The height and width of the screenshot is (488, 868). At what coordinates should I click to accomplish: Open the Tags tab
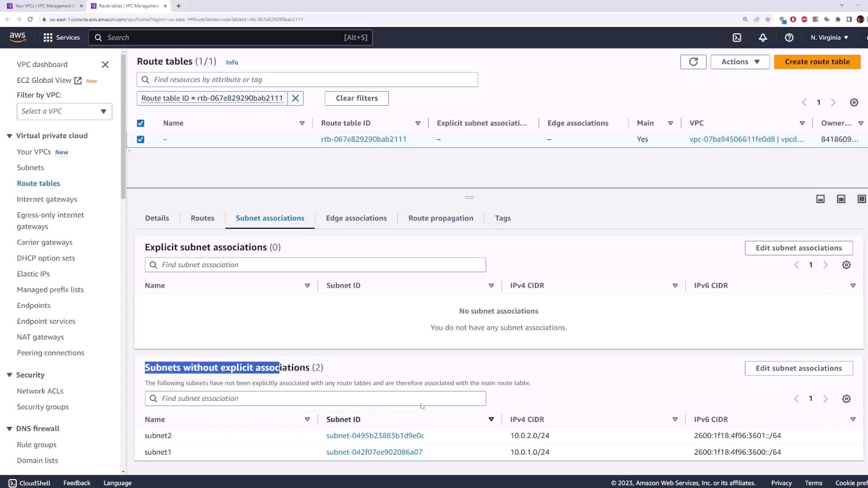[x=503, y=218]
